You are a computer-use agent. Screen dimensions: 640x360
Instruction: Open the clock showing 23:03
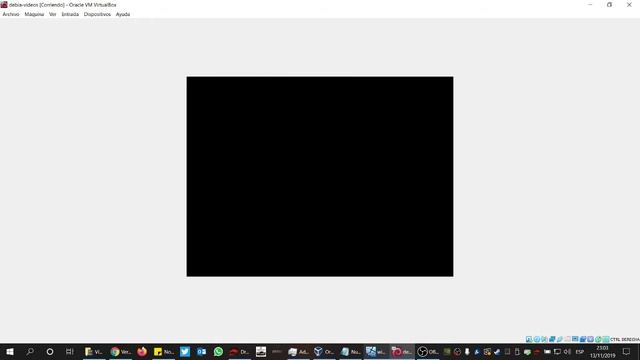coord(602,352)
